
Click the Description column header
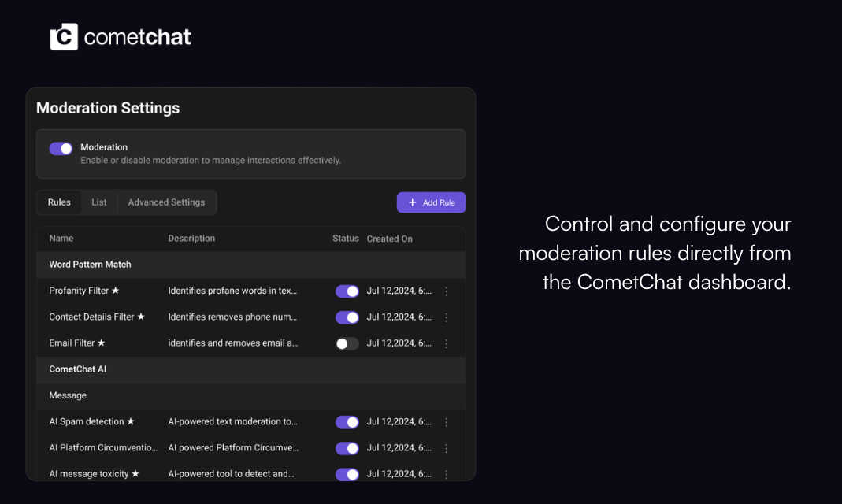coord(191,239)
